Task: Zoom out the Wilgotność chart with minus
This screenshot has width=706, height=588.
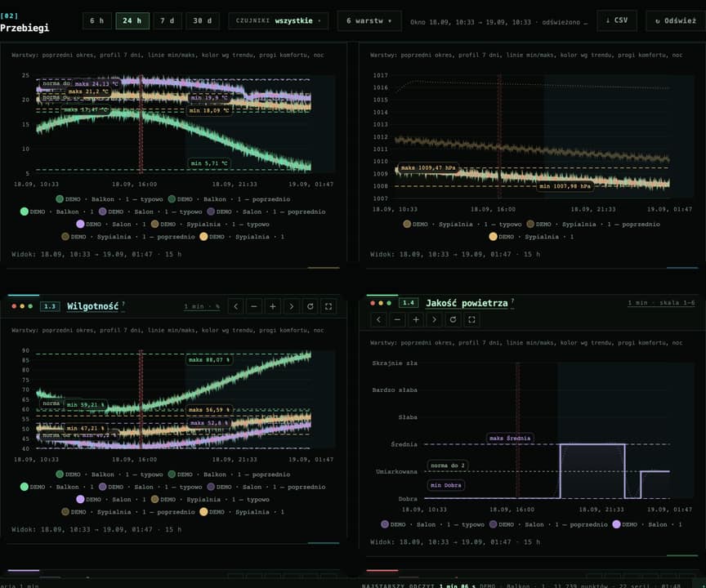Action: click(x=254, y=306)
